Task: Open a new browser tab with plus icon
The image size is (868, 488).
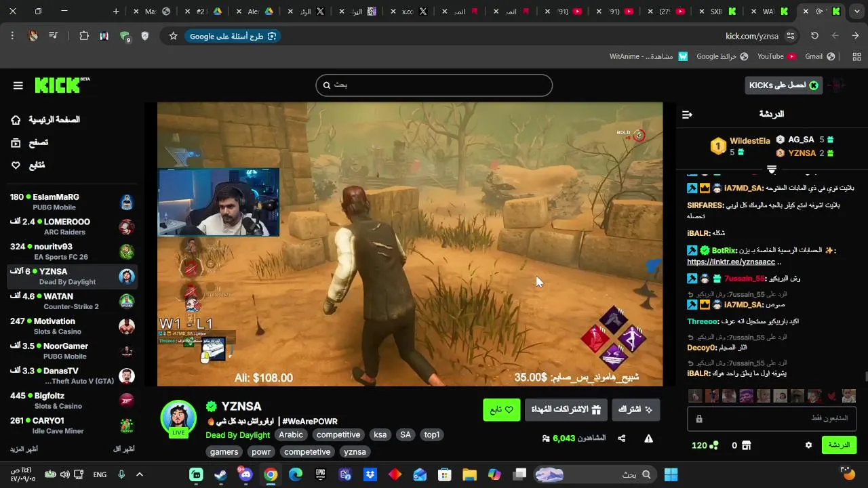Action: tap(116, 12)
